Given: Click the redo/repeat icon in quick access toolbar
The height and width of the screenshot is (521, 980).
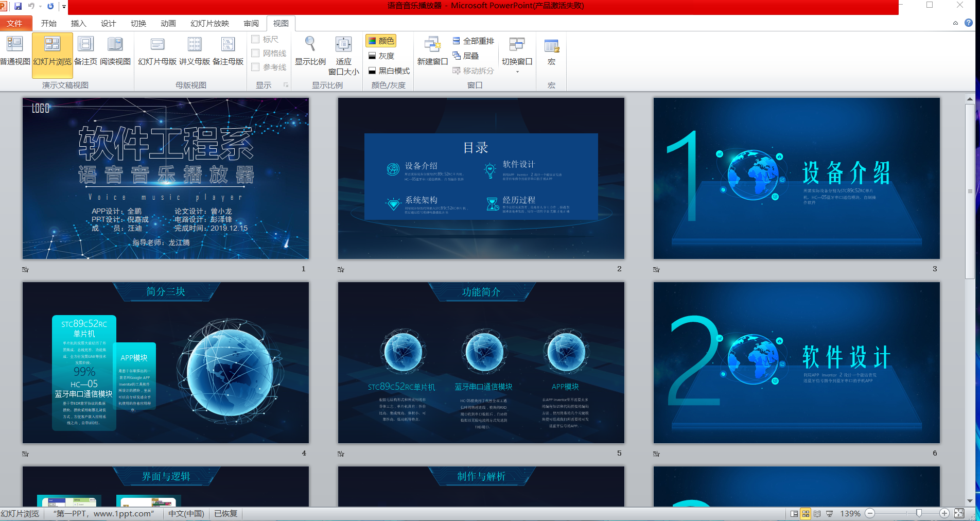Looking at the screenshot, I should pyautogui.click(x=50, y=6).
